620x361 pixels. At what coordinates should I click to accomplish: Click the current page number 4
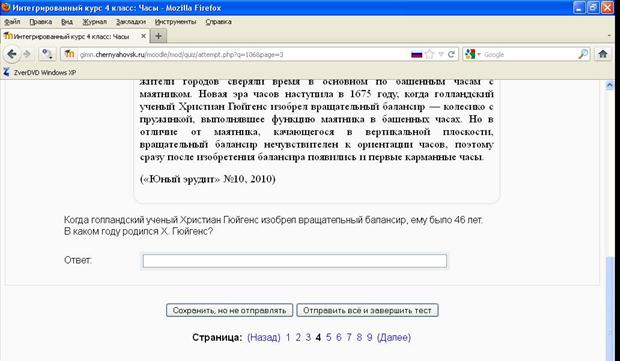(318, 337)
